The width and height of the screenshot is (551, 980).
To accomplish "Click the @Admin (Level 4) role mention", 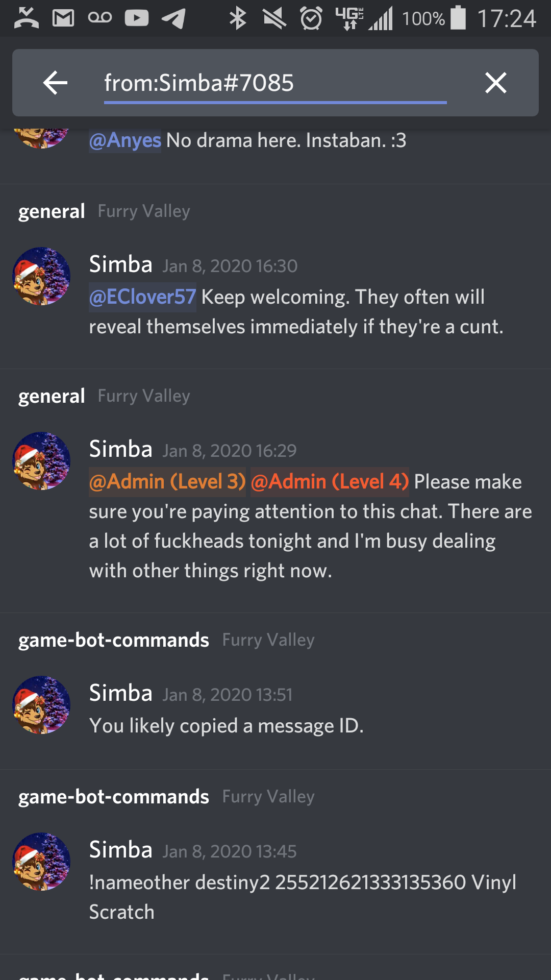I will (x=330, y=482).
